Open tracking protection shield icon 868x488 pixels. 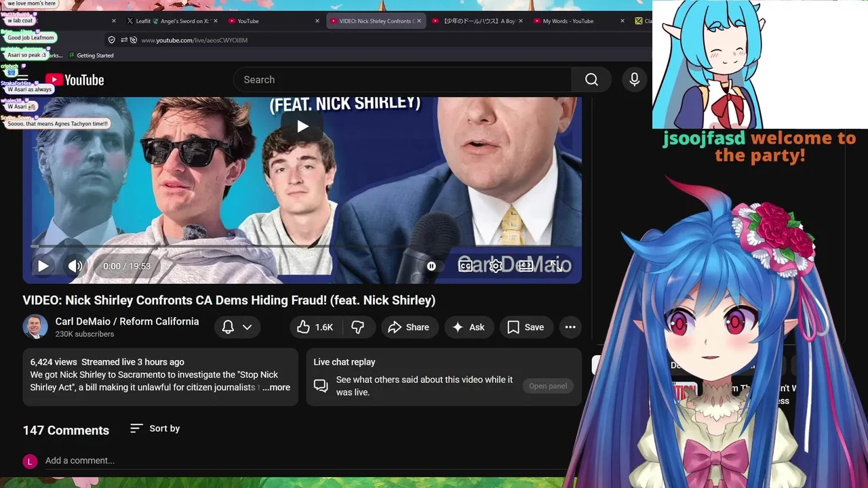click(112, 40)
